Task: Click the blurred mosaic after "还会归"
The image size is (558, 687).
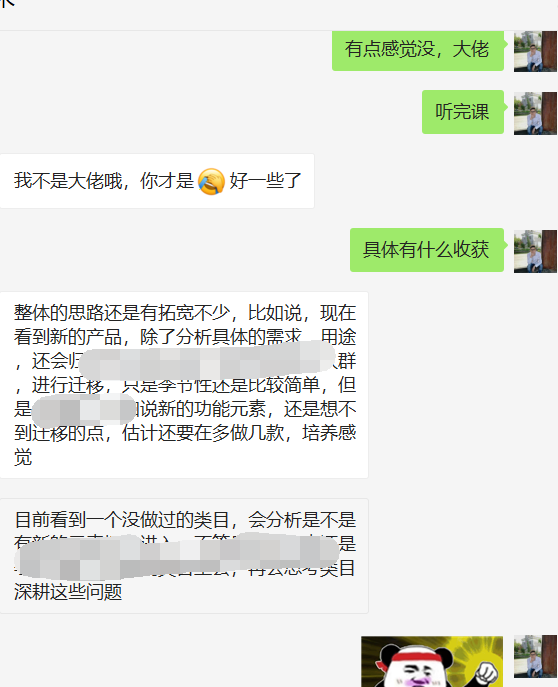Action: [x=207, y=361]
